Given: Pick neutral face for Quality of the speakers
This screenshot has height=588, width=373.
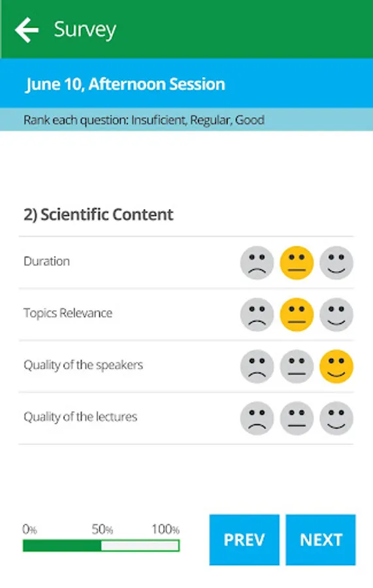Looking at the screenshot, I should pos(297,367).
